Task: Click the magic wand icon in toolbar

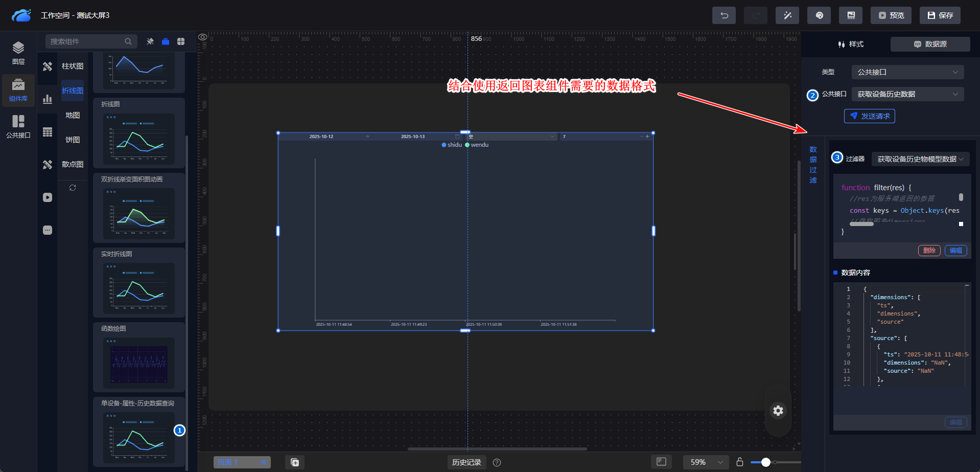Action: (787, 15)
